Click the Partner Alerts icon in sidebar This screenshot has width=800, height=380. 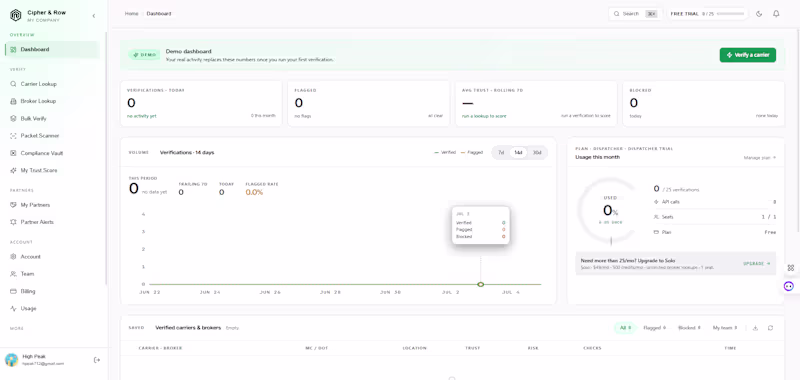click(x=13, y=222)
